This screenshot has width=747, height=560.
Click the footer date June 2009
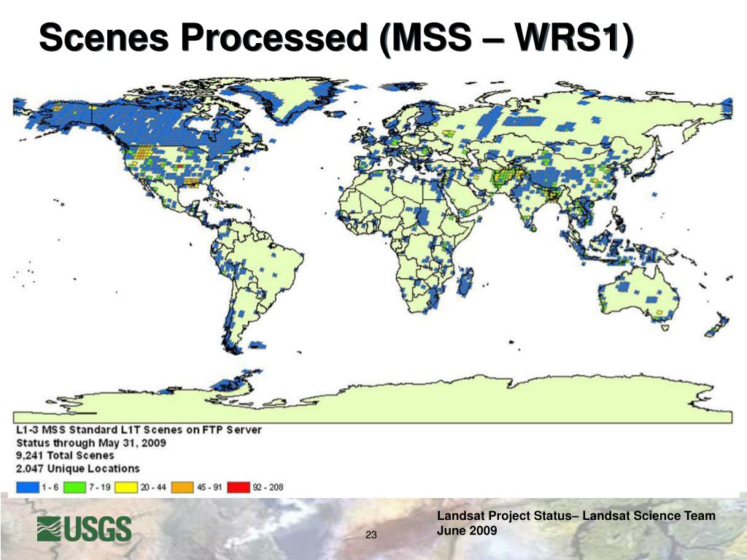coord(467,531)
